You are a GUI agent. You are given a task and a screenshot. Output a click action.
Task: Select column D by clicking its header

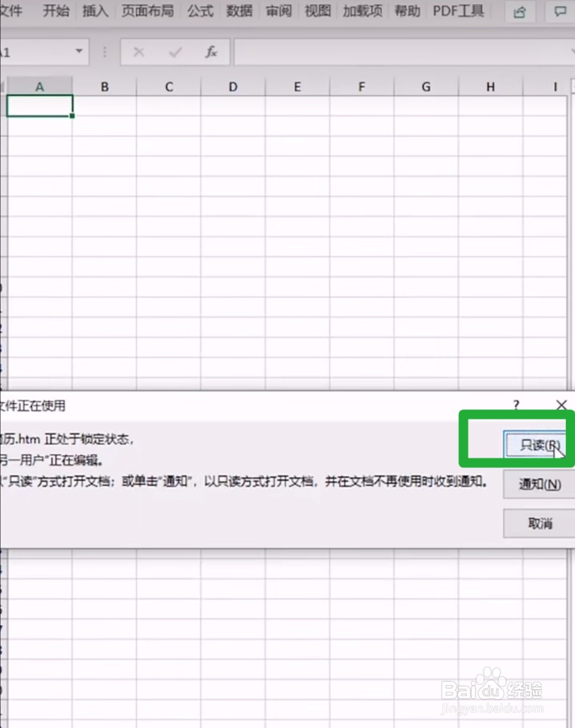[x=232, y=86]
